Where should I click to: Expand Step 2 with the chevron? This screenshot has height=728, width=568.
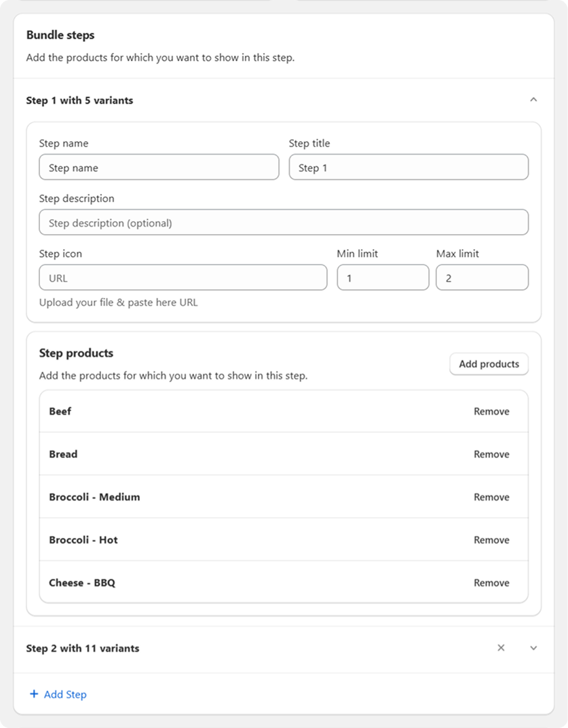[533, 648]
